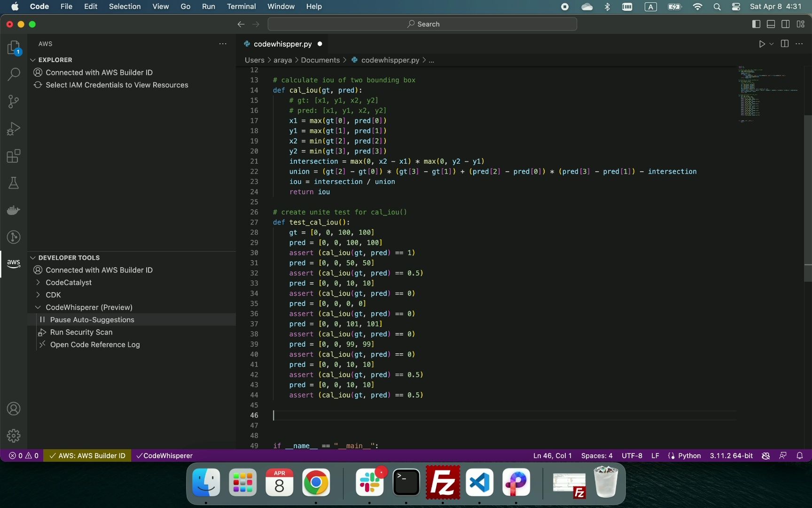Open the Extensions view icon
The width and height of the screenshot is (812, 508).
pos(14,156)
